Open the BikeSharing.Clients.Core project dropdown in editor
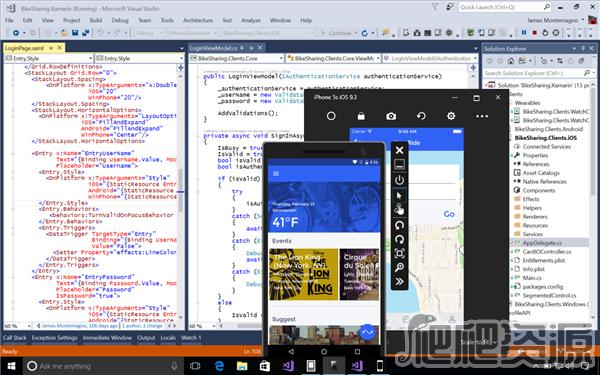600x375 pixels. coord(236,58)
